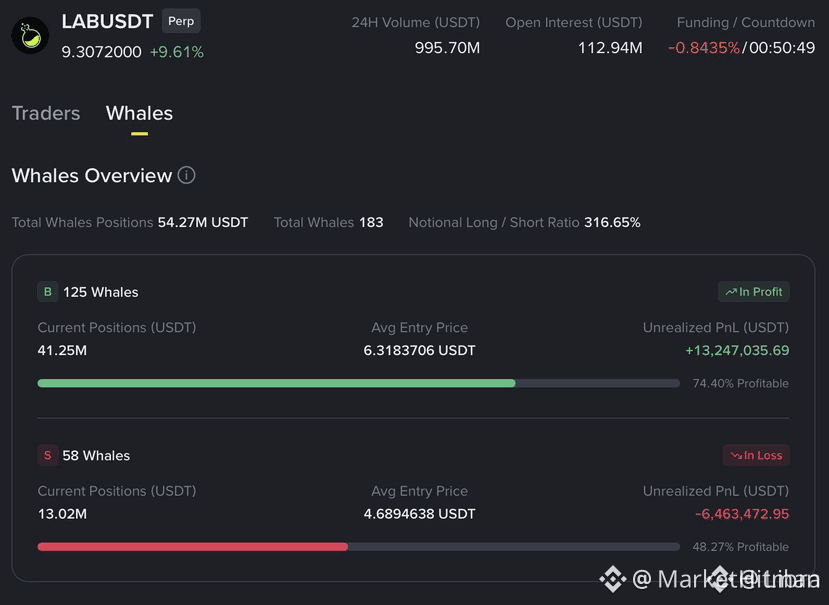The image size is (829, 605).
Task: Click the countdown timer 00:50:49
Action: click(x=782, y=48)
